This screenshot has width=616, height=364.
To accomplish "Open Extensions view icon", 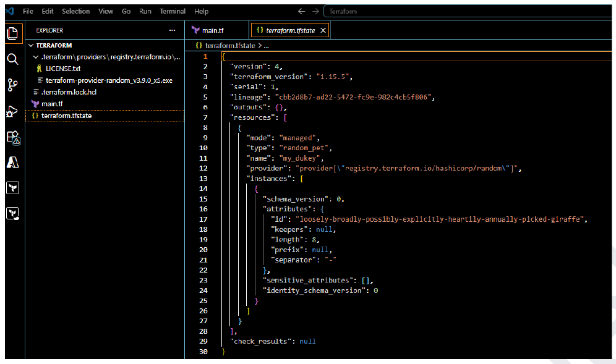I will coord(13,137).
